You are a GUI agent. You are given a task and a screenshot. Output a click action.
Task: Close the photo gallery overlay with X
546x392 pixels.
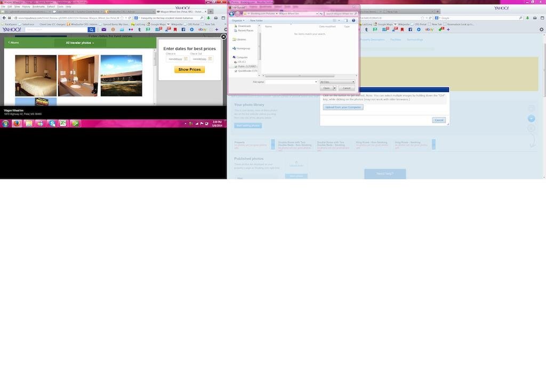(223, 37)
